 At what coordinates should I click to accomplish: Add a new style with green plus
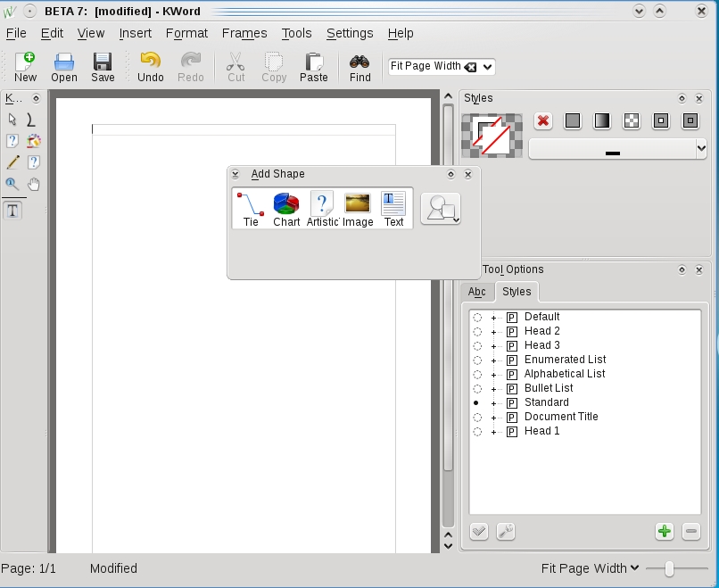664,531
